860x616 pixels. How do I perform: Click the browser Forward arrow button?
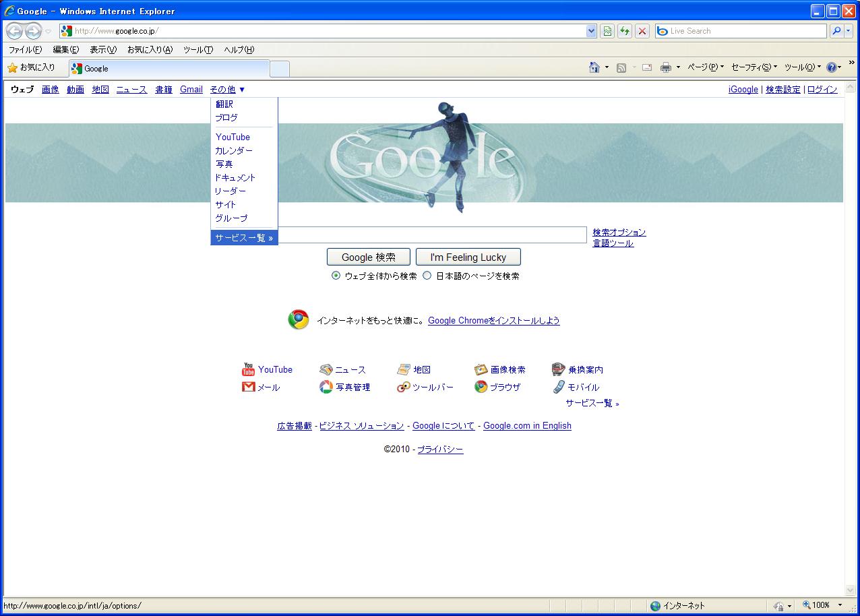coord(33,31)
